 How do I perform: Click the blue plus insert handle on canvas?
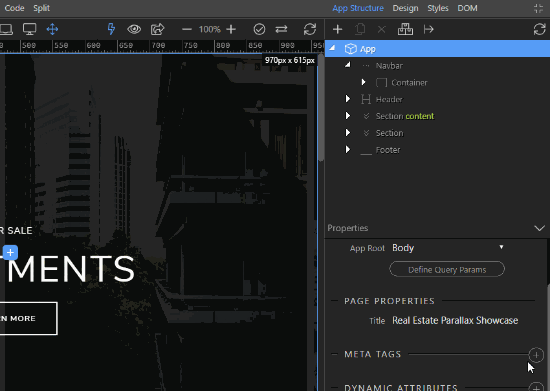pos(11,252)
